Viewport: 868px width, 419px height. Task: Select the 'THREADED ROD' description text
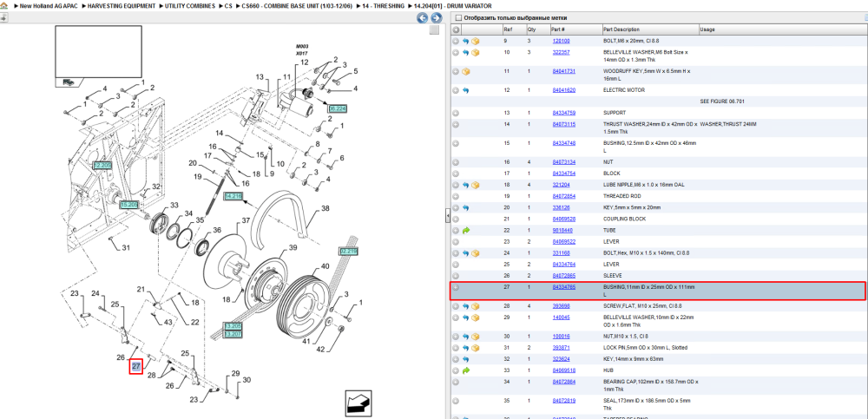pyautogui.click(x=622, y=197)
